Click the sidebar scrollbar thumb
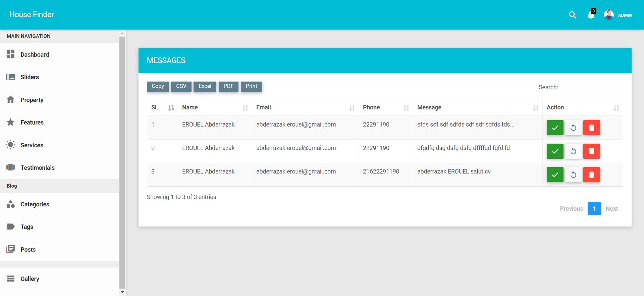The height and width of the screenshot is (296, 644). 122,162
